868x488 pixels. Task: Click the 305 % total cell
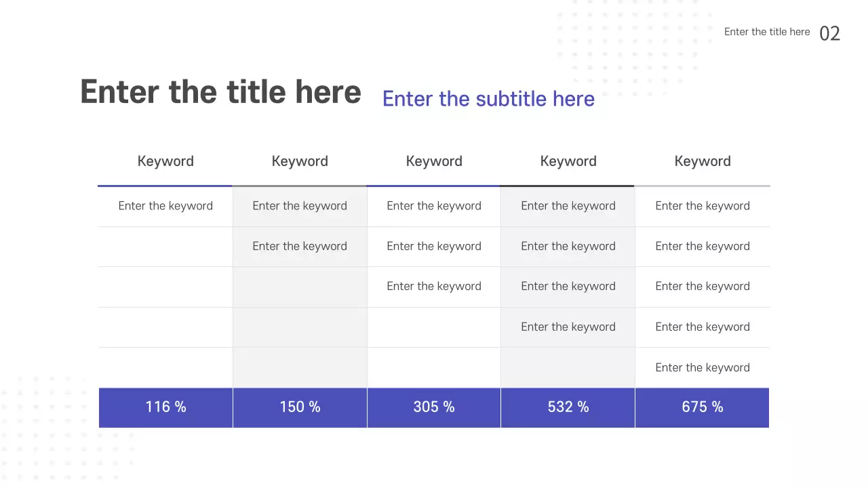pyautogui.click(x=434, y=407)
